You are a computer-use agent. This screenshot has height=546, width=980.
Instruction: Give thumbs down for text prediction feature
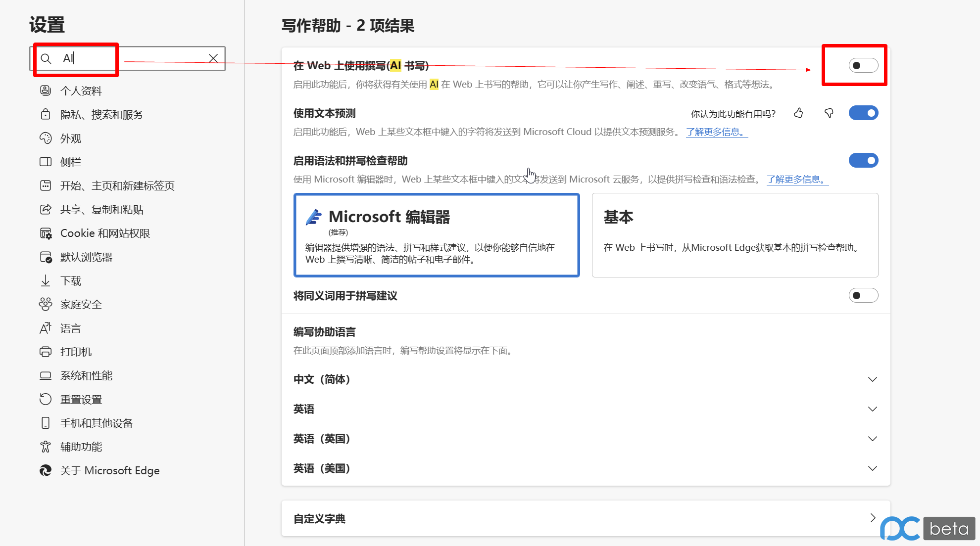point(829,113)
